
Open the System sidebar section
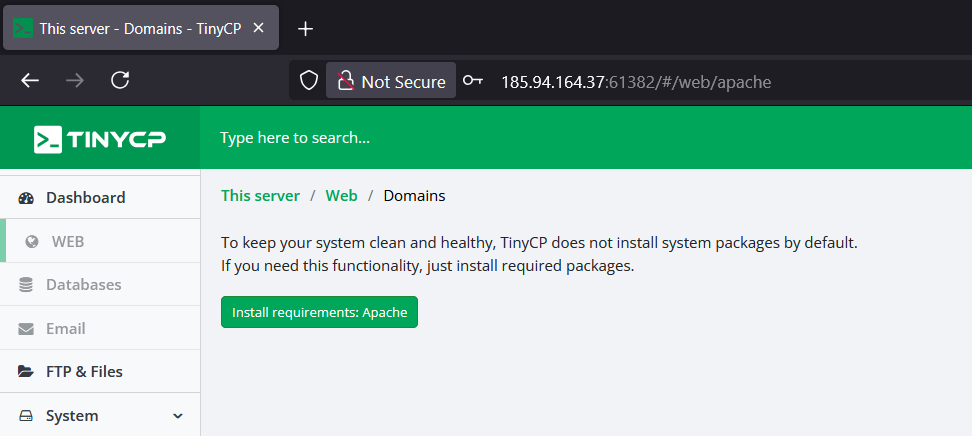point(100,415)
